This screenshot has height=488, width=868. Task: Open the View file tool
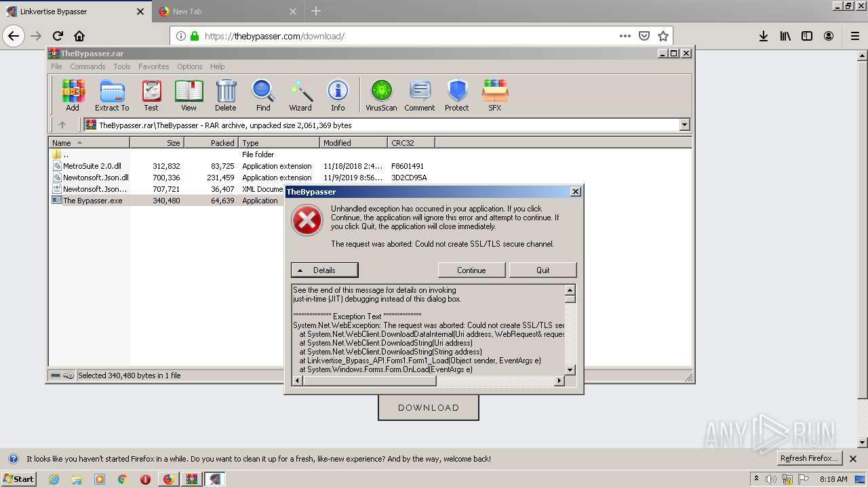[189, 95]
